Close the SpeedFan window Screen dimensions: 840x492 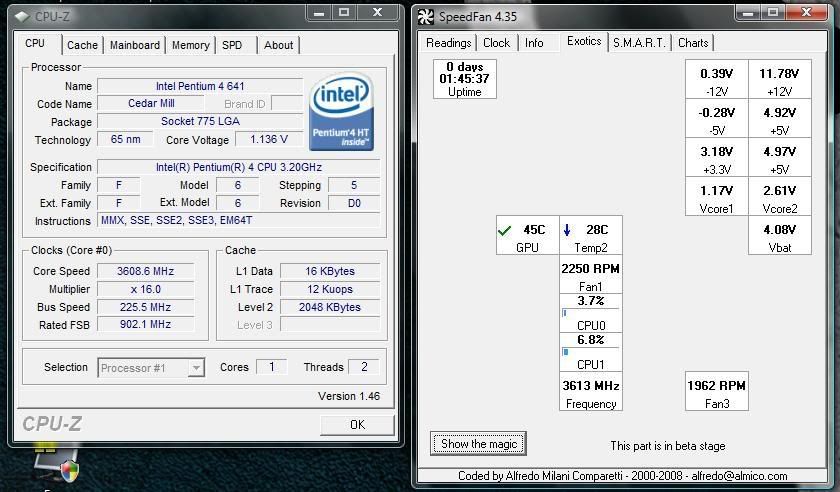pos(806,13)
